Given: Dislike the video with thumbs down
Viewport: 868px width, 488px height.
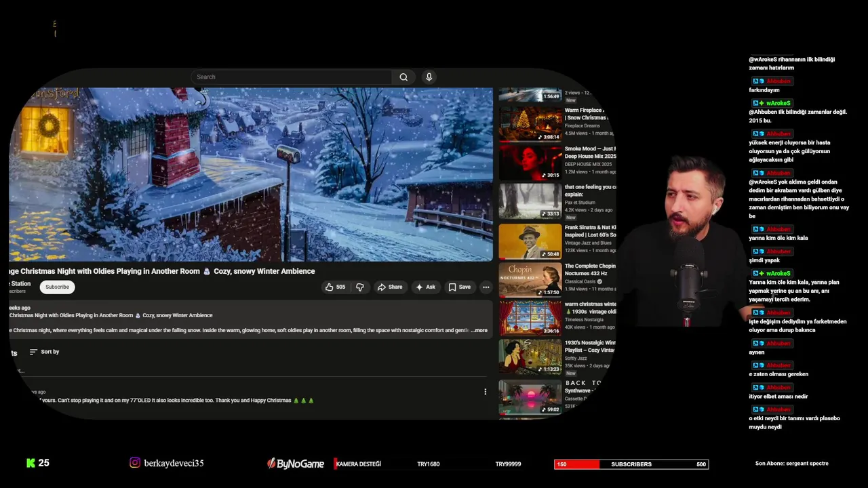Looking at the screenshot, I should (360, 287).
